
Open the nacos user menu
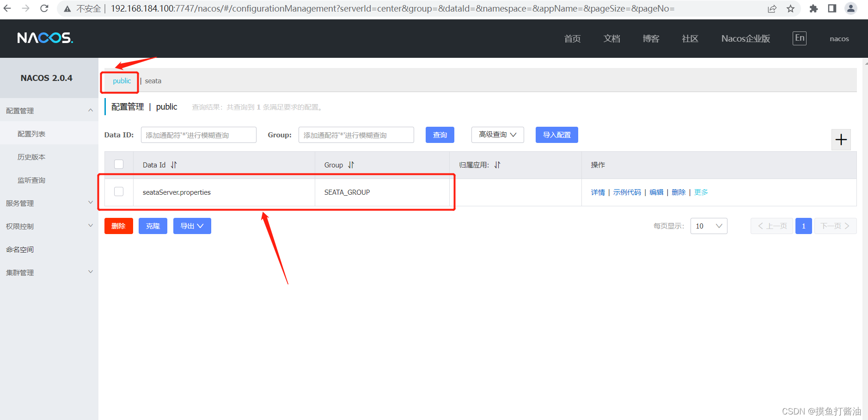(x=839, y=39)
